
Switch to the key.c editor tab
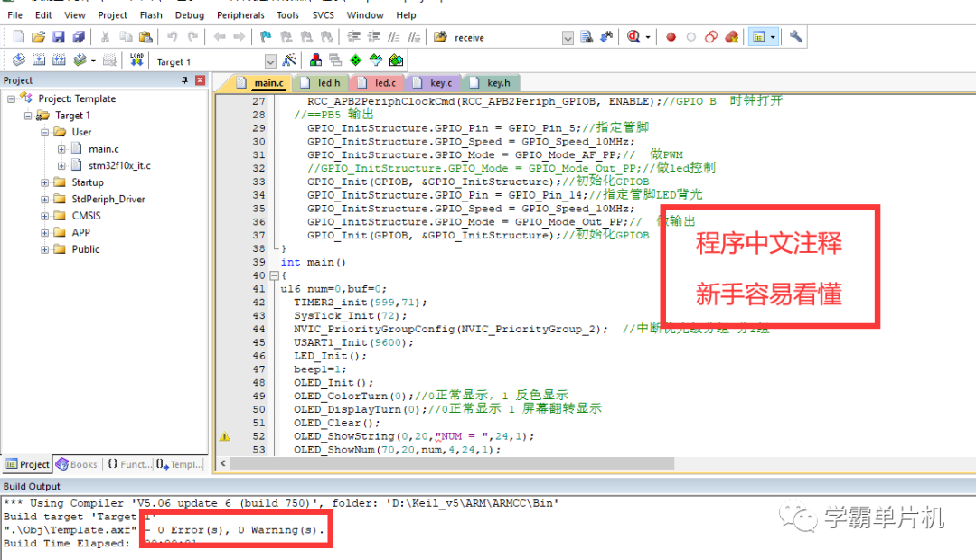(434, 83)
